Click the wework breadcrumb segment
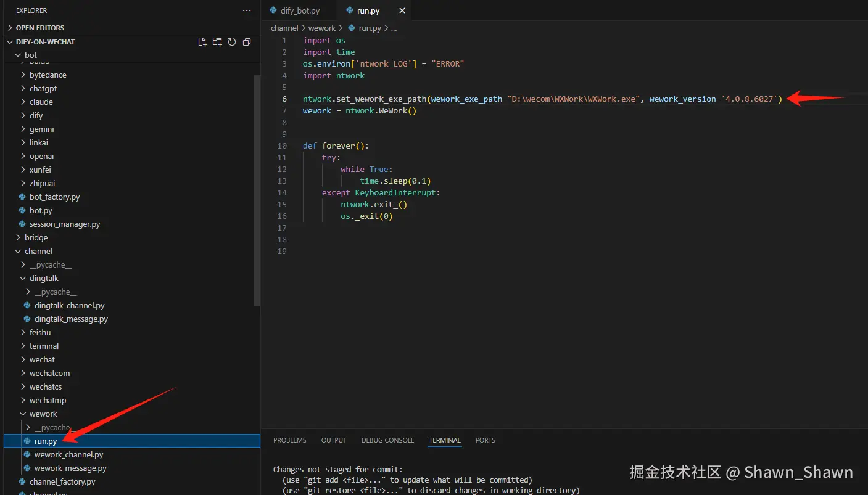This screenshot has height=495, width=868. 322,28
